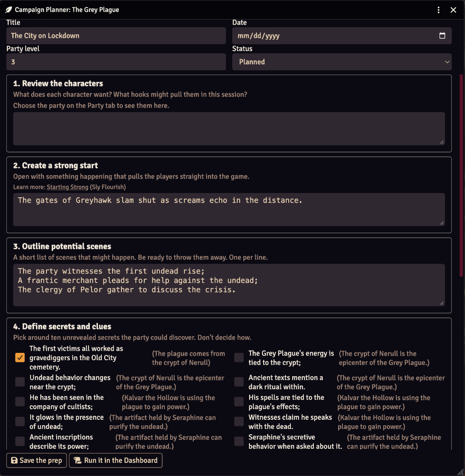
Task: Click the '4. Define secrets and clues' heading
Action: tap(62, 326)
